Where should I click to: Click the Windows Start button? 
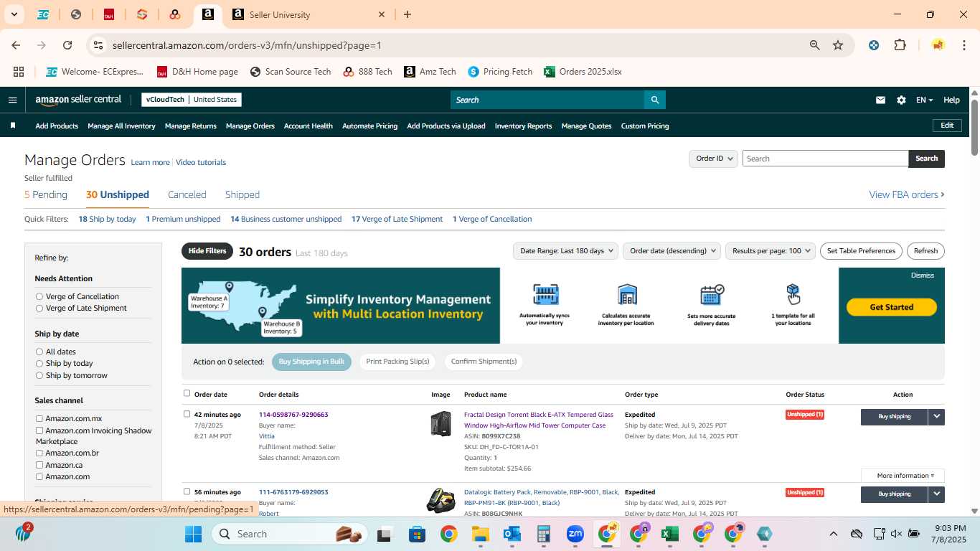(194, 534)
